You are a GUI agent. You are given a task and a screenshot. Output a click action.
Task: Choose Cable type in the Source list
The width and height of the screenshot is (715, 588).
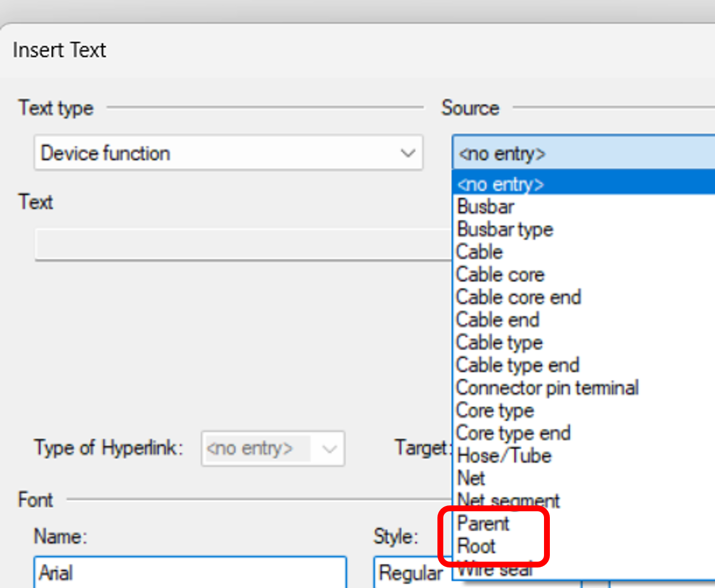tap(583, 343)
